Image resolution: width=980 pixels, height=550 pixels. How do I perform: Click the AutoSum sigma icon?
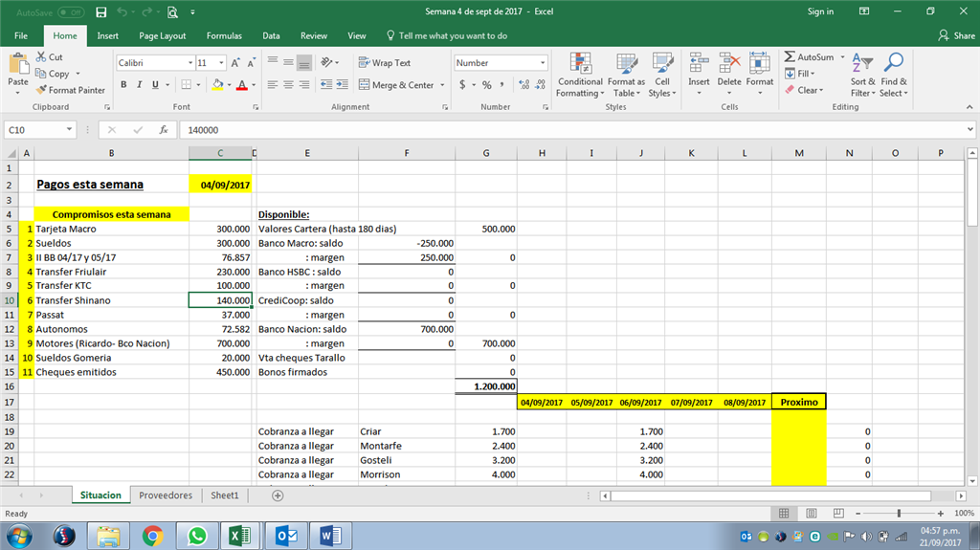point(791,57)
